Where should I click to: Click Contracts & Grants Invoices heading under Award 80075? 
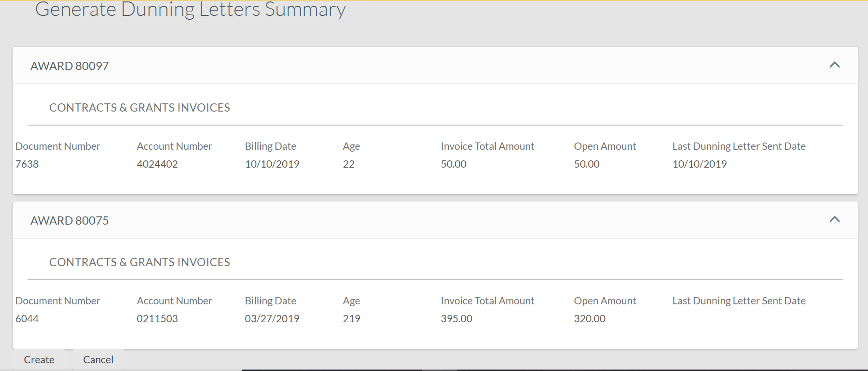140,262
